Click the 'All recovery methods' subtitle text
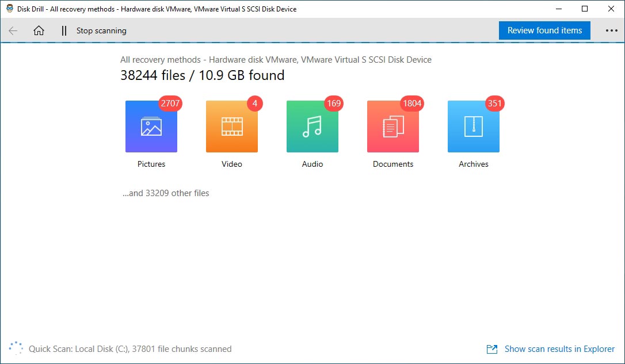625x364 pixels. click(276, 60)
